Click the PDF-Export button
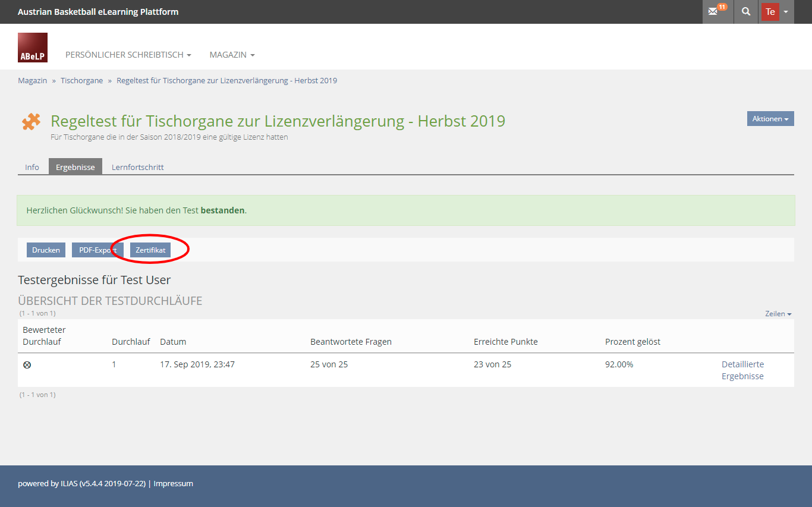The width and height of the screenshot is (812, 507). 97,250
